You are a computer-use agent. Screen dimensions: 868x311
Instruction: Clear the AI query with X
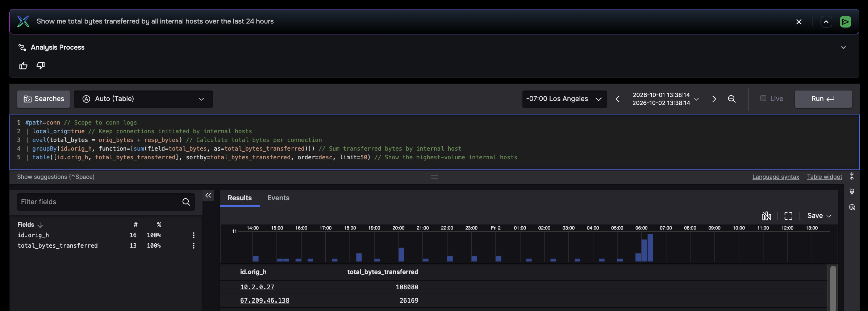(x=799, y=22)
